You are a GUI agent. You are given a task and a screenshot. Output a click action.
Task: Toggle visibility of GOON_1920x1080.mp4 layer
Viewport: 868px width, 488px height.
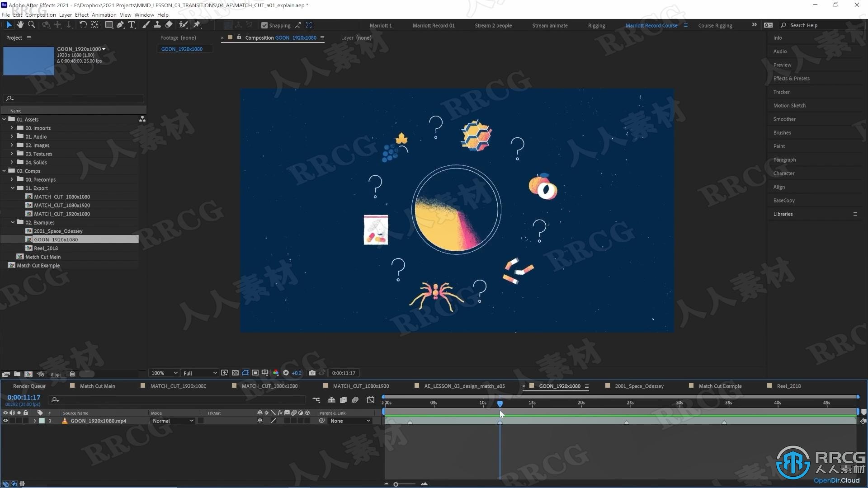coord(5,421)
